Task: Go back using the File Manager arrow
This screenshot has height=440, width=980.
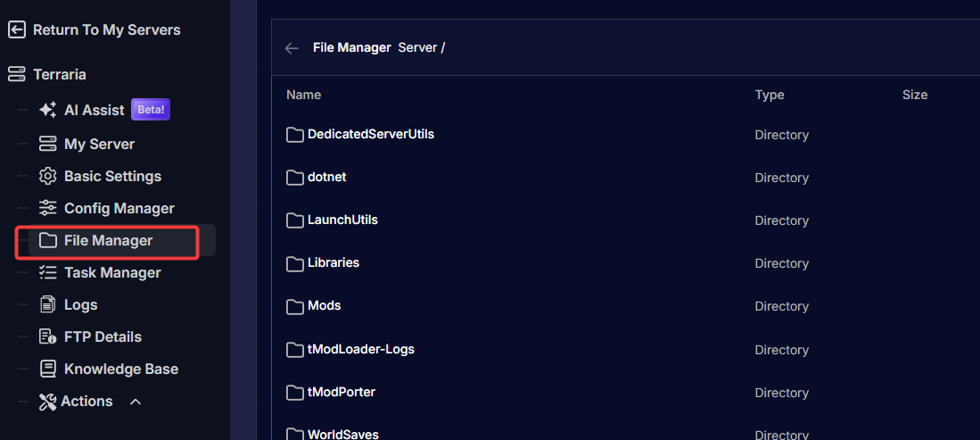Action: 292,48
